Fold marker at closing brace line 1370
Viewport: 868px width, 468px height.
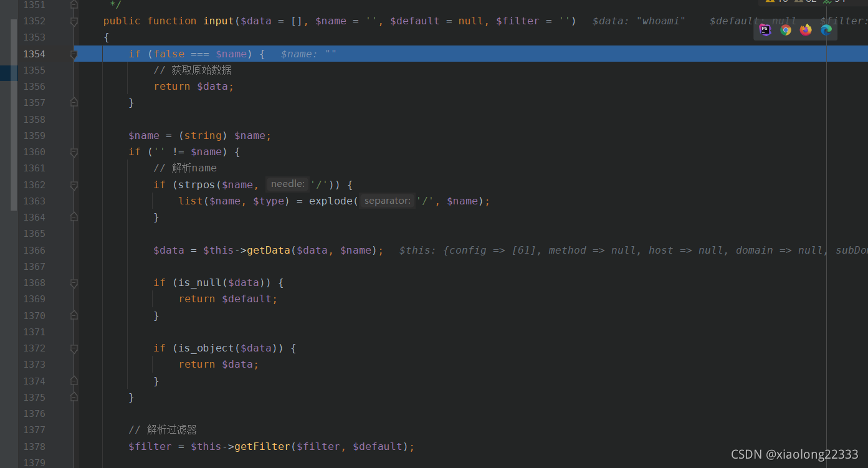coord(74,316)
